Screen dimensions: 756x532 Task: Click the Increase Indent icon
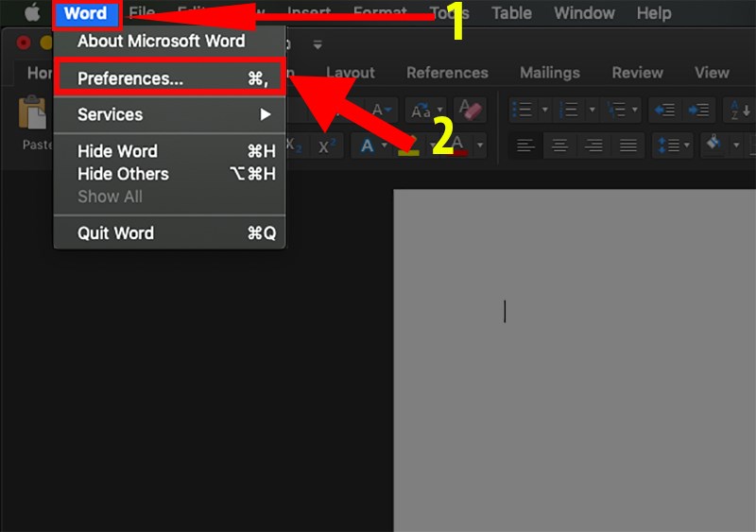[698, 111]
